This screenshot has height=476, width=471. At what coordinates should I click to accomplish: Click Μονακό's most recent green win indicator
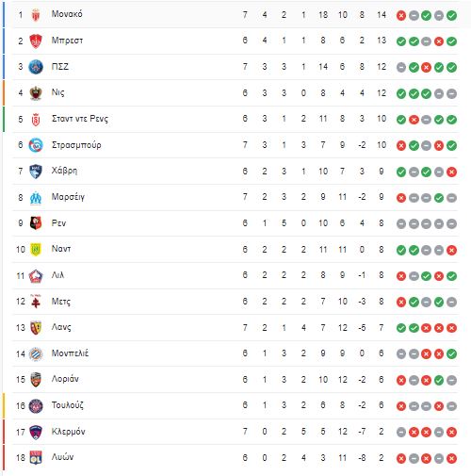coord(451,15)
